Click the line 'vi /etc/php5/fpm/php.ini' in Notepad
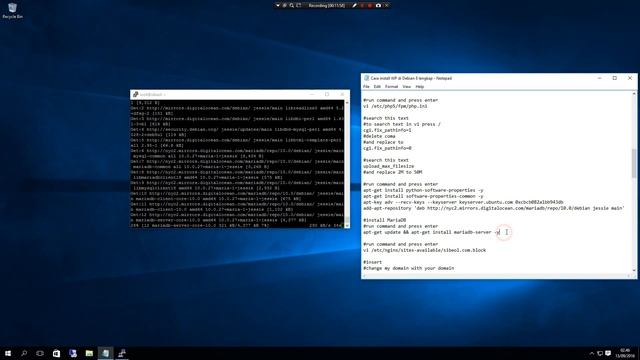The height and width of the screenshot is (360, 640). tap(395, 106)
